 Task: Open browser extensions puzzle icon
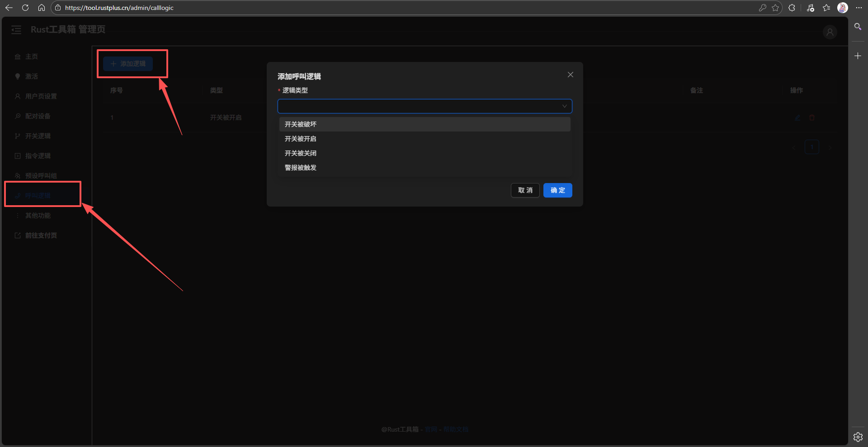(x=792, y=8)
